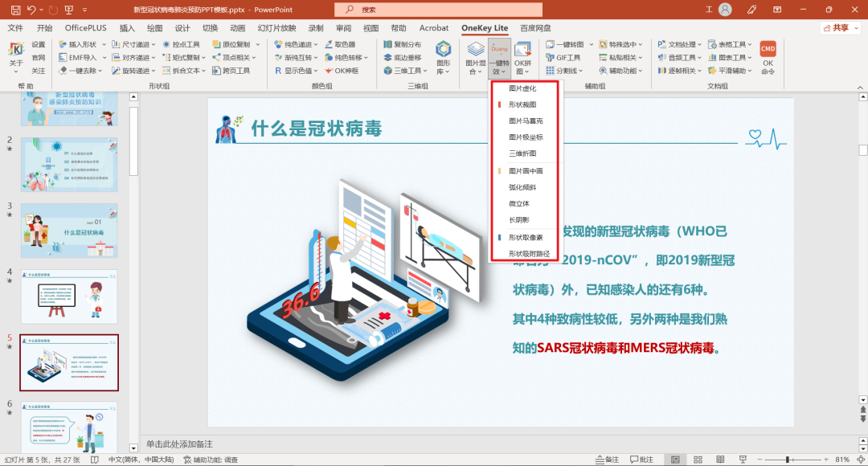Choose 图片虚化 from the effects menu
The height and width of the screenshot is (466, 868).
523,88
